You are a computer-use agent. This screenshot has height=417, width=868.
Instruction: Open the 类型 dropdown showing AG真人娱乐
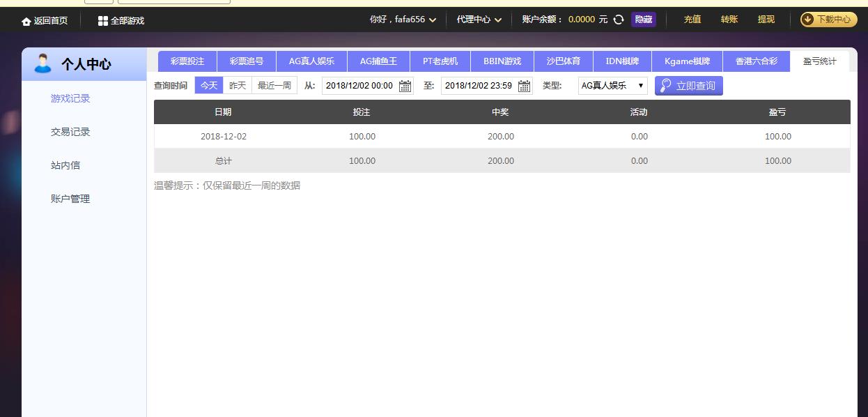(x=612, y=86)
